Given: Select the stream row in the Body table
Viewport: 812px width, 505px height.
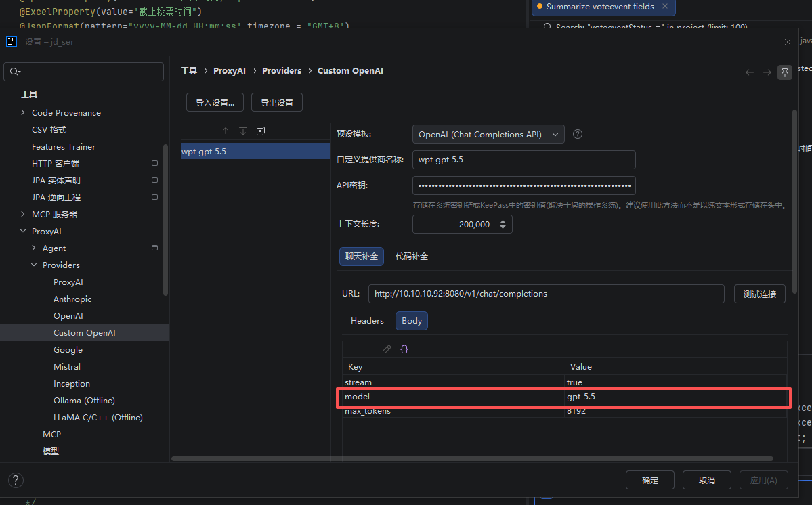Looking at the screenshot, I should (564, 382).
